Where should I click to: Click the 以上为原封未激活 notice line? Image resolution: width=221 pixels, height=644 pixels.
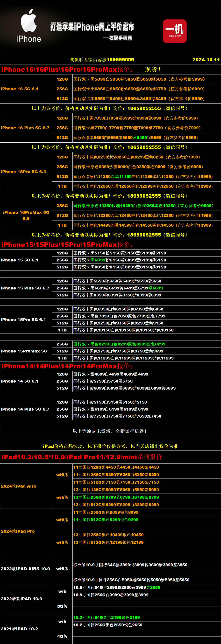[110, 431]
